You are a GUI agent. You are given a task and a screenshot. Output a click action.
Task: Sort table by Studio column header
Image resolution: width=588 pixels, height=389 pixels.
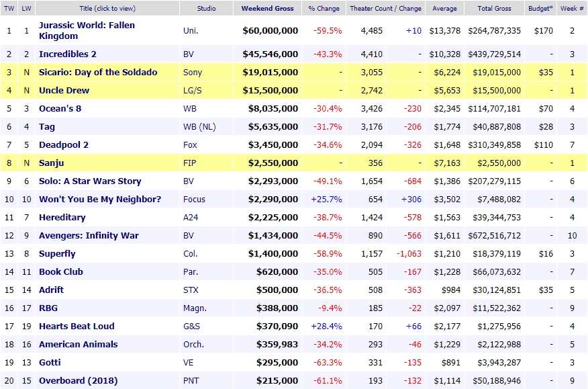206,8
